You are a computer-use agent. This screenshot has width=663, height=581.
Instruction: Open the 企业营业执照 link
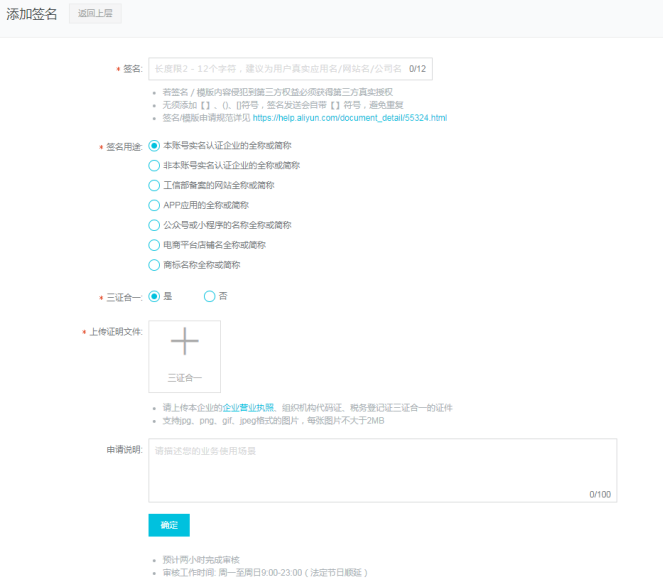coord(248,408)
